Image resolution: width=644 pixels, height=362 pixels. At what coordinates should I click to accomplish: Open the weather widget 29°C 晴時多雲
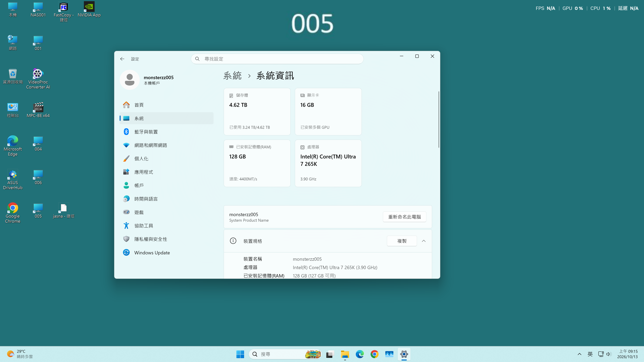click(x=20, y=354)
